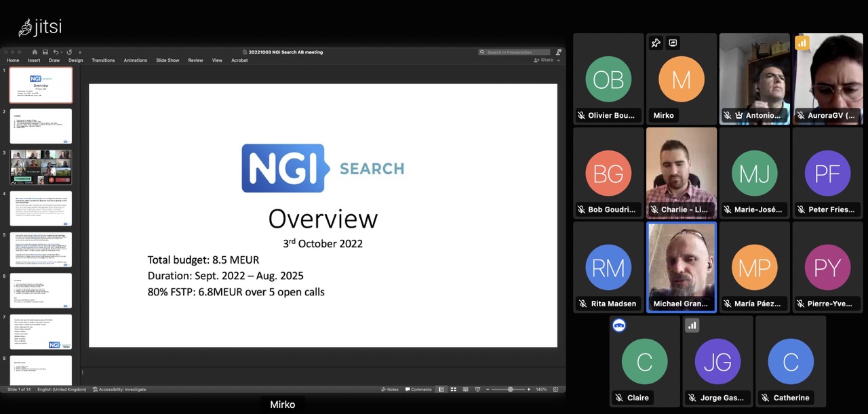Click the Mirko name label at bottom
Screen dimensions: 868x414
[x=283, y=405]
